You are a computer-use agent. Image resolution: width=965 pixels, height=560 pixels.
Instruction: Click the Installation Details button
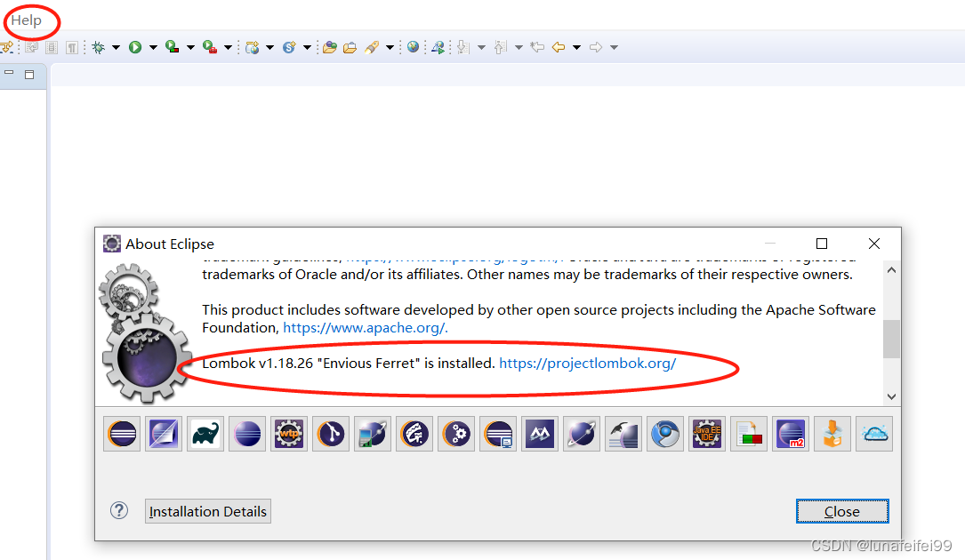pos(208,511)
